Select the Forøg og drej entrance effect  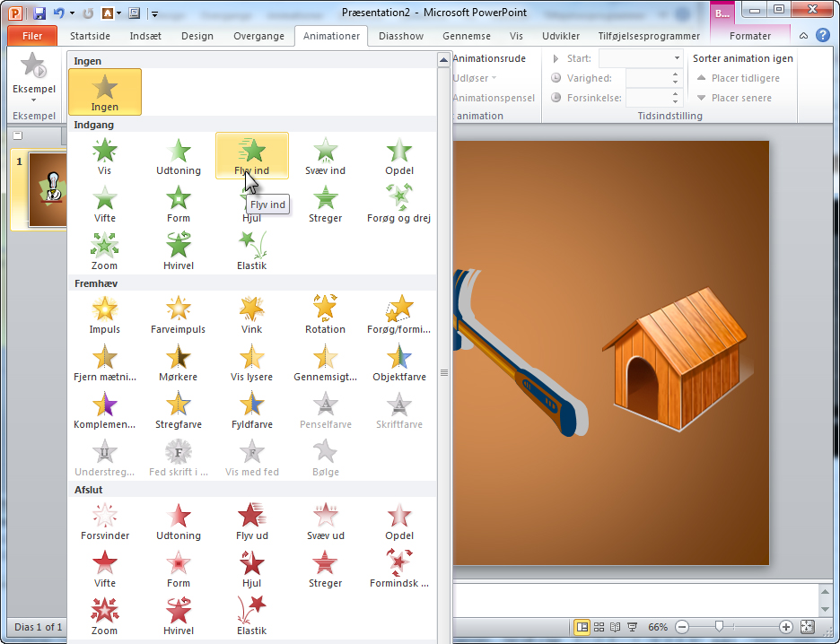click(398, 204)
